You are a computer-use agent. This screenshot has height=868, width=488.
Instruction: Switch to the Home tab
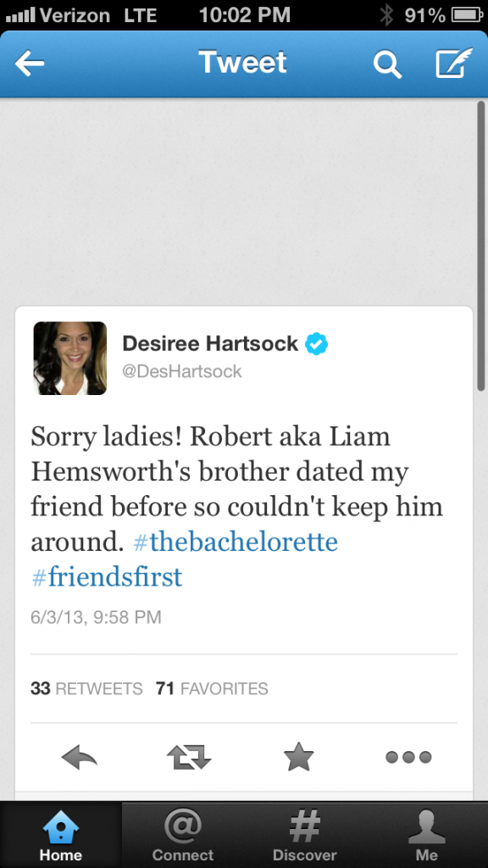[61, 835]
